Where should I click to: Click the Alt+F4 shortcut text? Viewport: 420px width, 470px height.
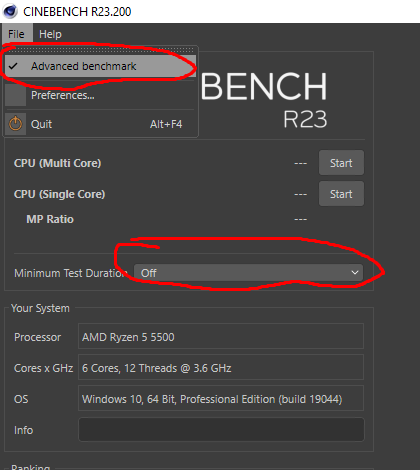(166, 124)
